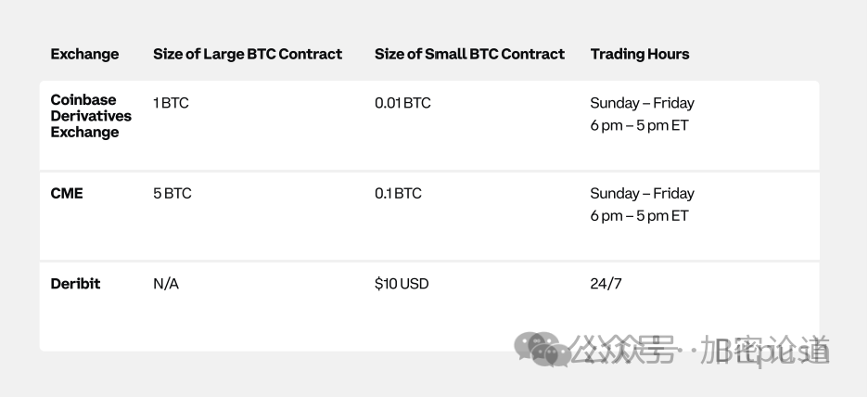Click the Coinbase Derivatives Exchange row label
Screen dimensions: 868x397
[91, 116]
